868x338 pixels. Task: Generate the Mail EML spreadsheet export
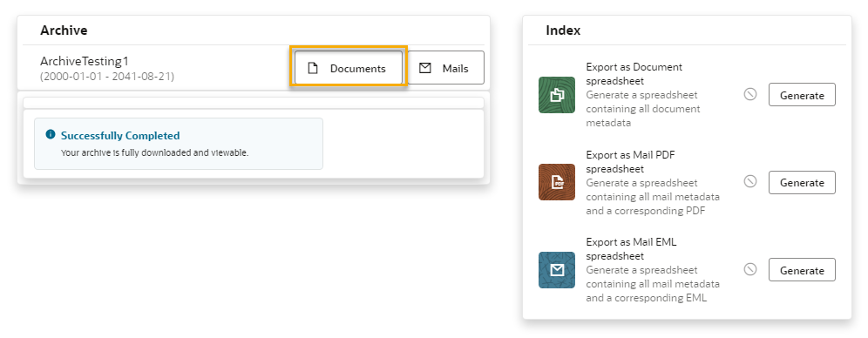[802, 270]
